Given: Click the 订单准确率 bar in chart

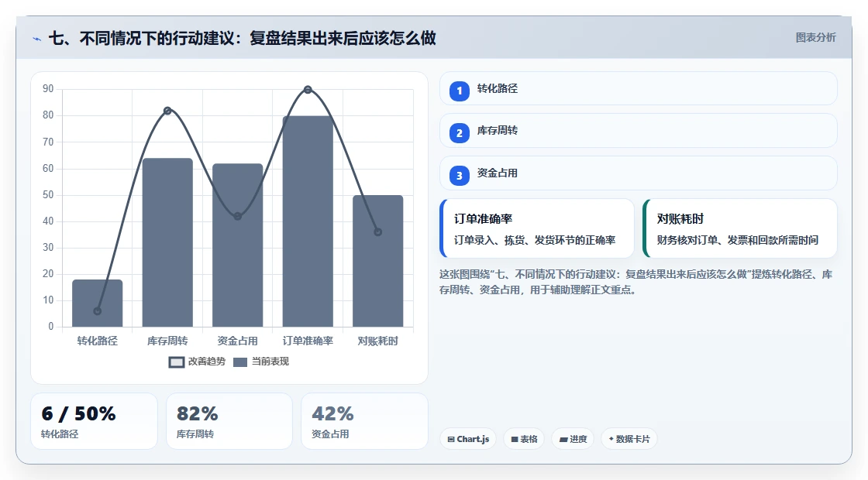Looking at the screenshot, I should point(308,221).
